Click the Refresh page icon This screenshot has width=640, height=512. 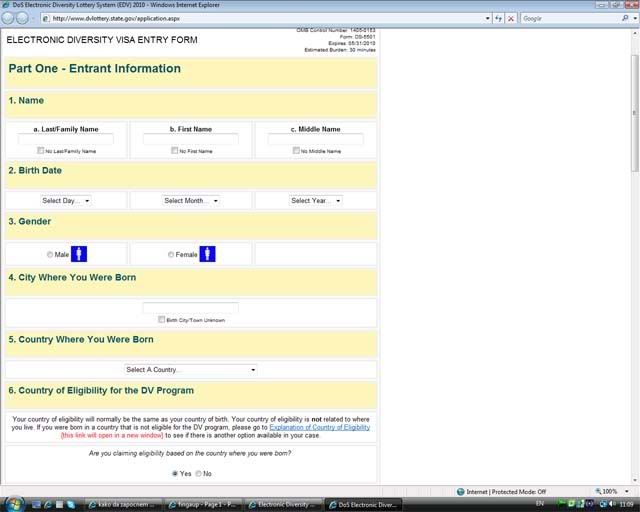point(498,18)
